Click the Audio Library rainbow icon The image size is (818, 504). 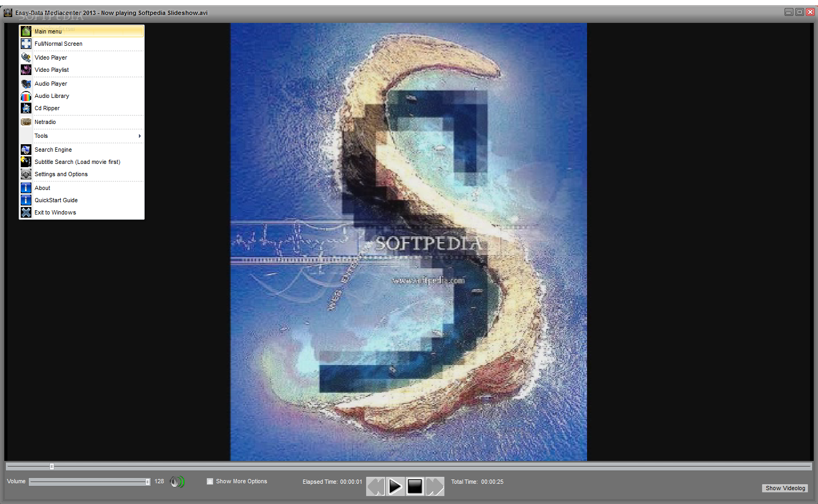(x=26, y=96)
